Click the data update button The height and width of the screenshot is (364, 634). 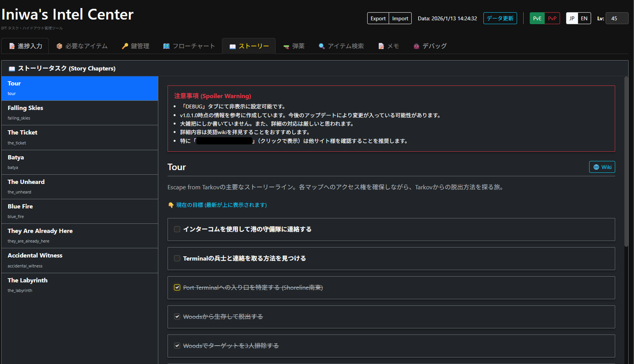pos(500,19)
